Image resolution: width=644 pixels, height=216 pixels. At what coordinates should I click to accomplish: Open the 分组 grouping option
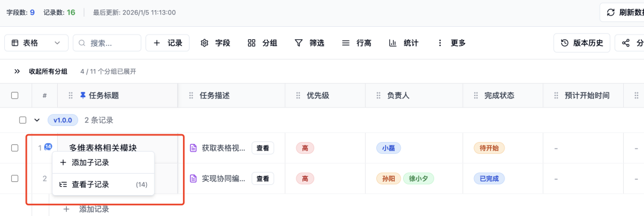[262, 43]
